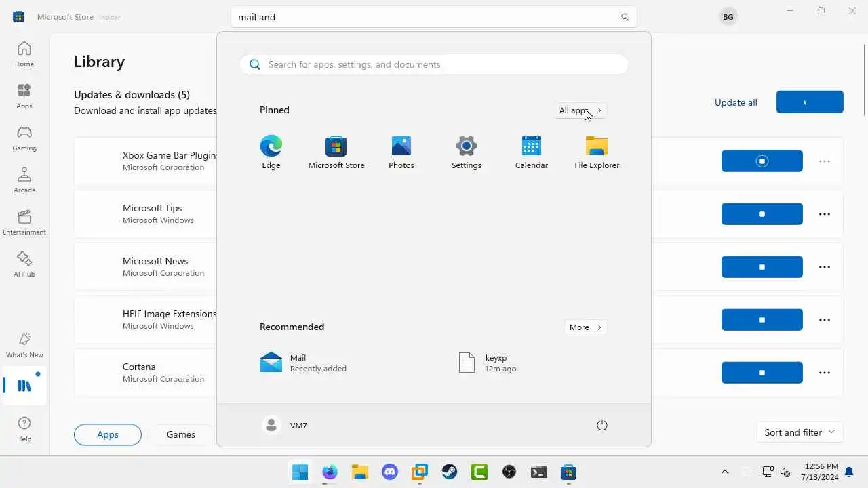Click All apps button
Screen dimensions: 868x488
tap(580, 110)
